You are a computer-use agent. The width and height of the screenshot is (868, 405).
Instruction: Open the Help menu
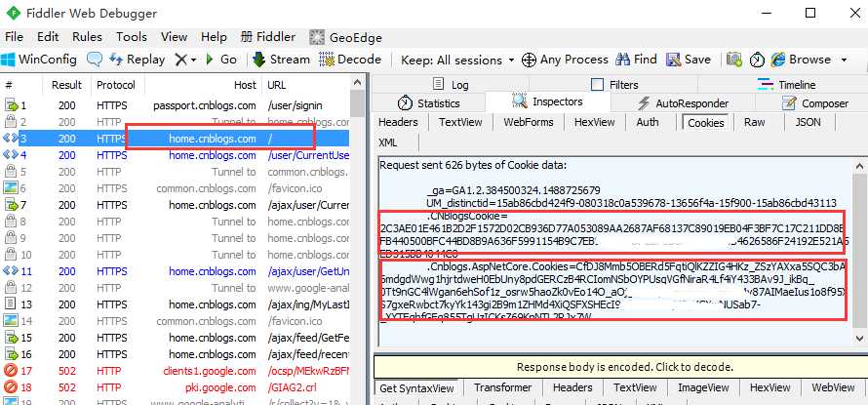pos(214,37)
